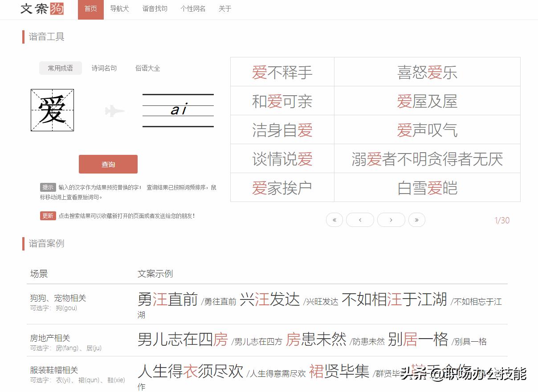Open the 导航犬 menu item

[x=119, y=8]
